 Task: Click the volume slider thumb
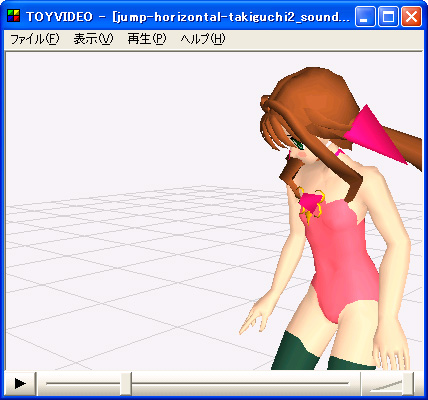click(x=408, y=383)
